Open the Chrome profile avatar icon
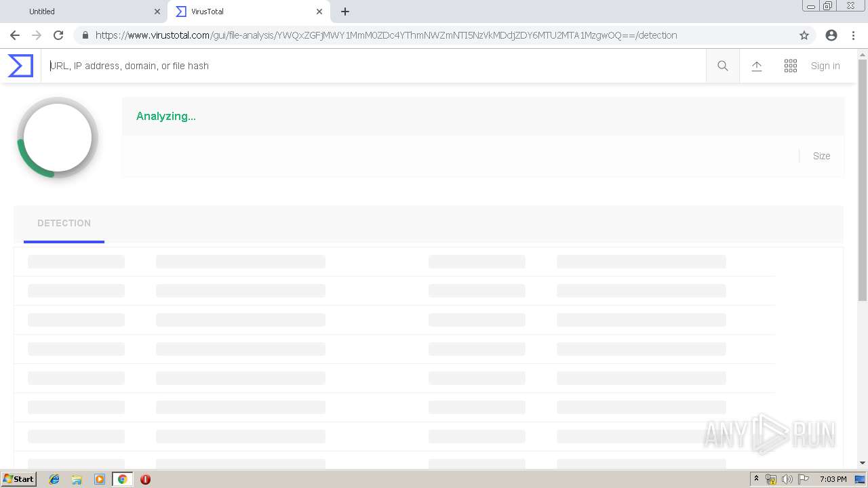868x488 pixels. click(x=831, y=35)
